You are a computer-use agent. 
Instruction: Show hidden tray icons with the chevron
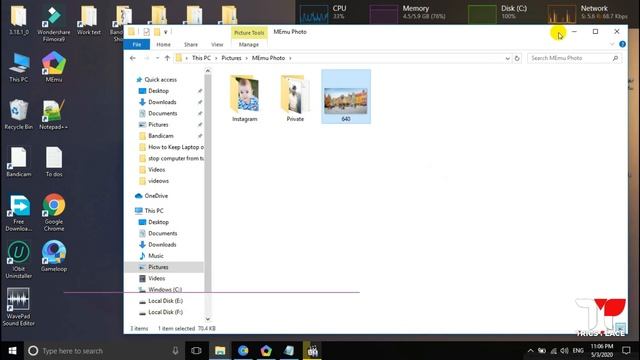tap(530, 351)
